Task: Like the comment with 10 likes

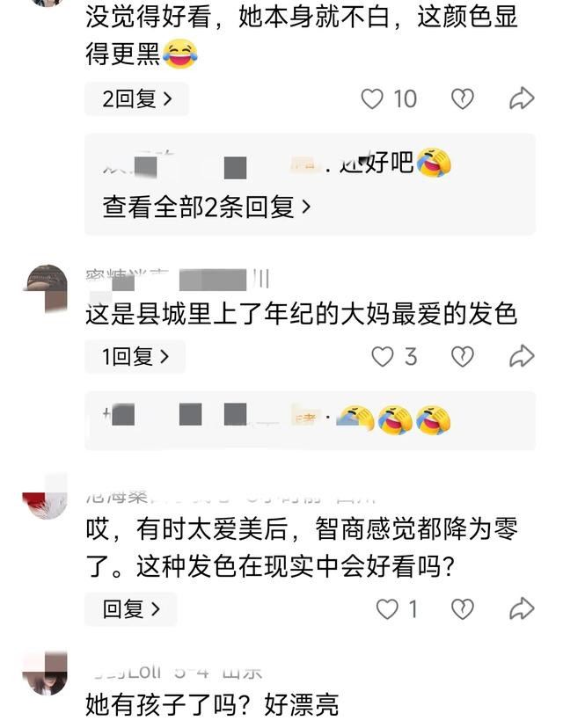Action: (x=372, y=98)
